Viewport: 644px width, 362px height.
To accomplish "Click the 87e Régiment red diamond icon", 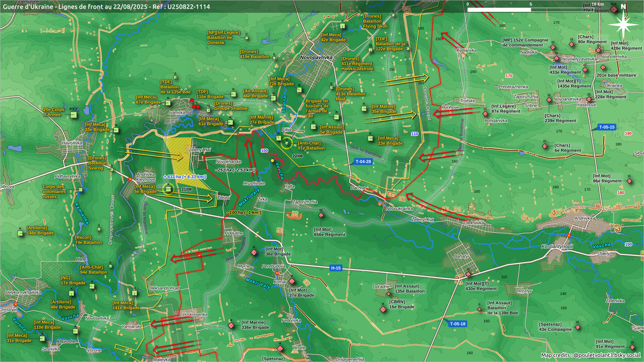I will 485,114.
